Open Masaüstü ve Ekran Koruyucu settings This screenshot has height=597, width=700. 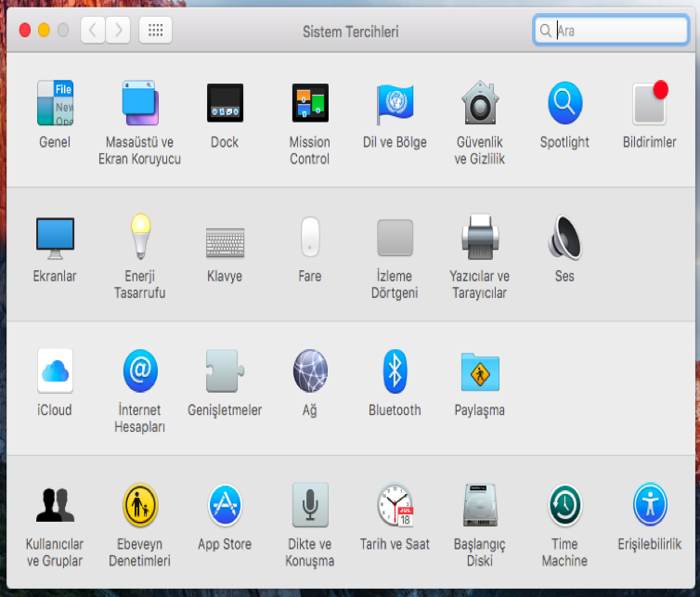(x=139, y=103)
